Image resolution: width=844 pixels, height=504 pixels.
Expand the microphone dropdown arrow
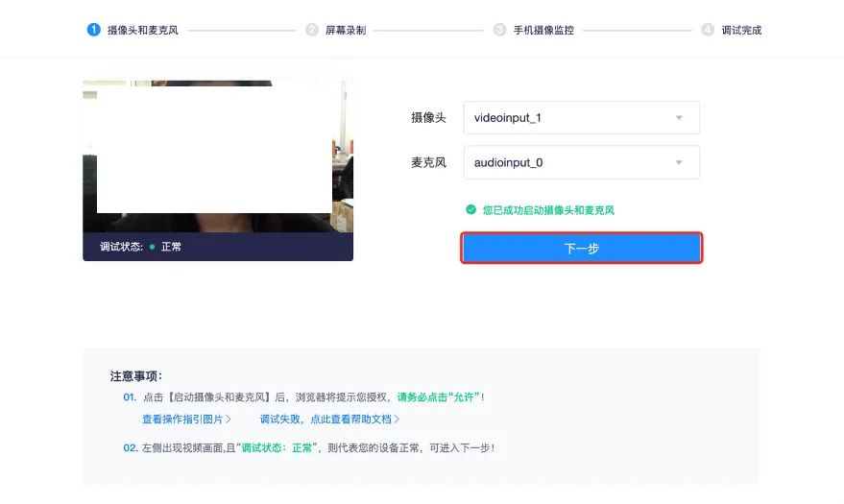coord(679,162)
